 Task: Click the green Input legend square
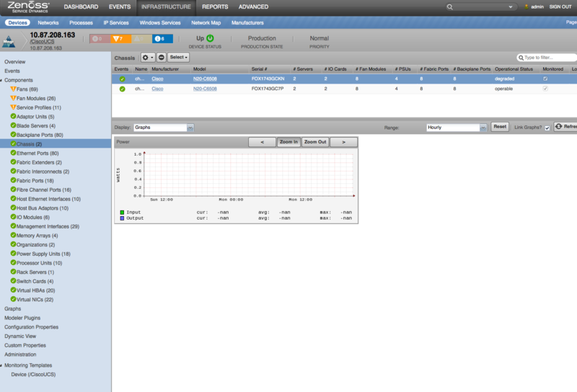(122, 213)
